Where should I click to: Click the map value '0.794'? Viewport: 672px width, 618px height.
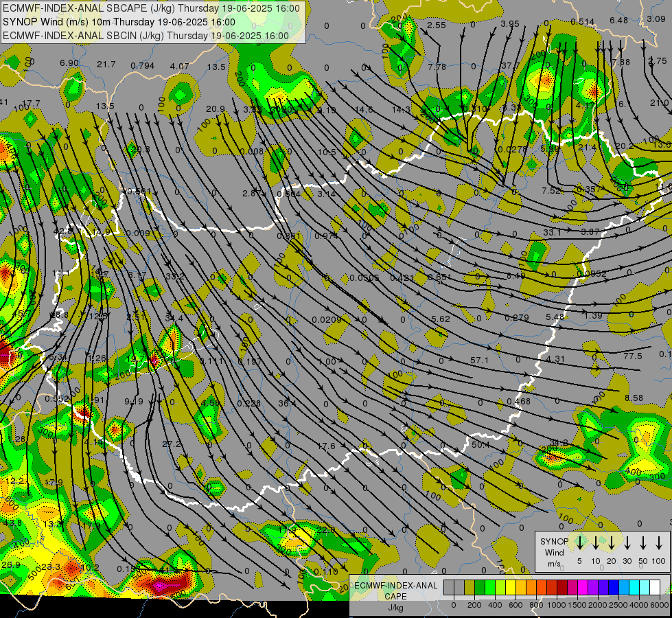tap(142, 66)
